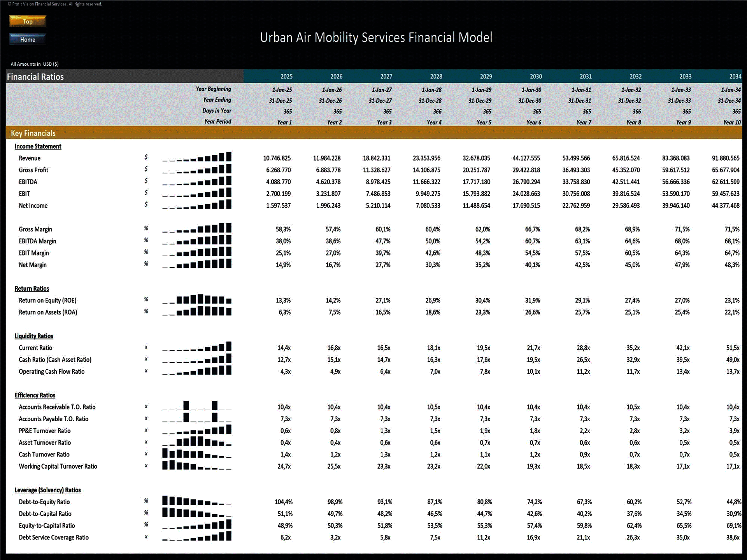Screen dimensions: 747x560
Task: Select ROE value 31,9%
Action: coord(533,301)
